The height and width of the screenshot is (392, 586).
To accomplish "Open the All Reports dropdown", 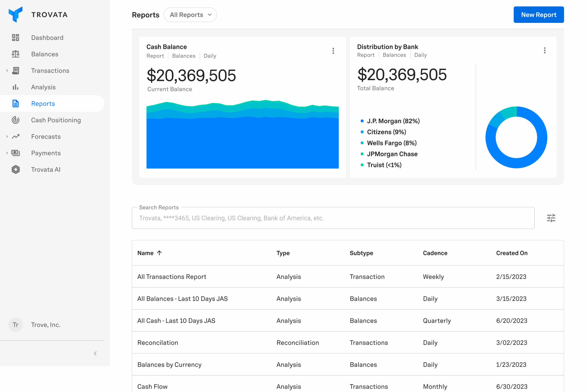I will point(190,15).
